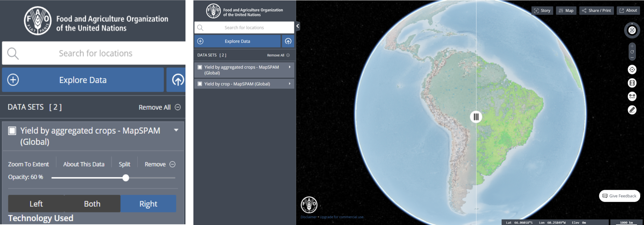This screenshot has height=225, width=644.
Task: Open the Map settings menu
Action: click(566, 11)
